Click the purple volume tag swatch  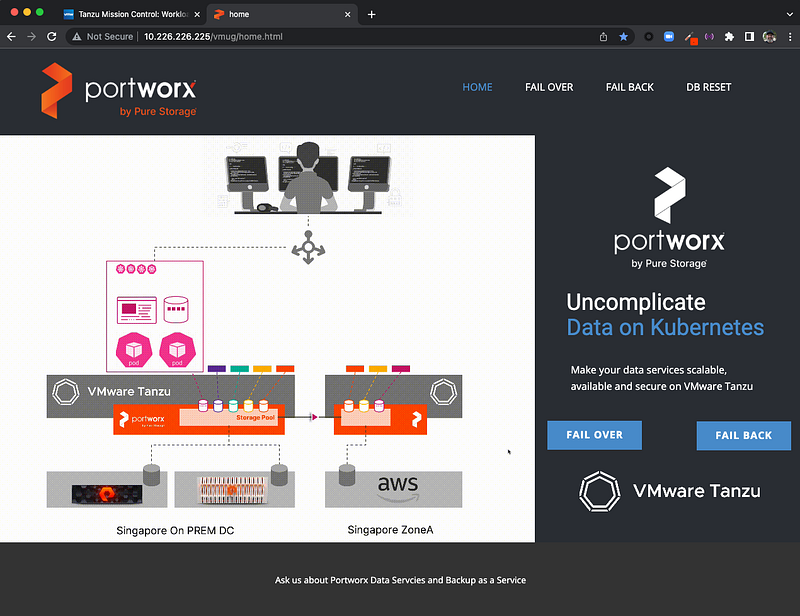(217, 368)
